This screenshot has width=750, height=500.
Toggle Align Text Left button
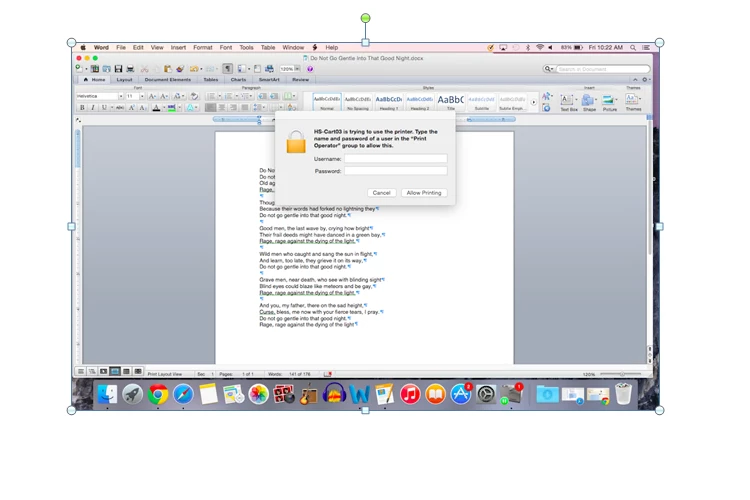point(210,108)
